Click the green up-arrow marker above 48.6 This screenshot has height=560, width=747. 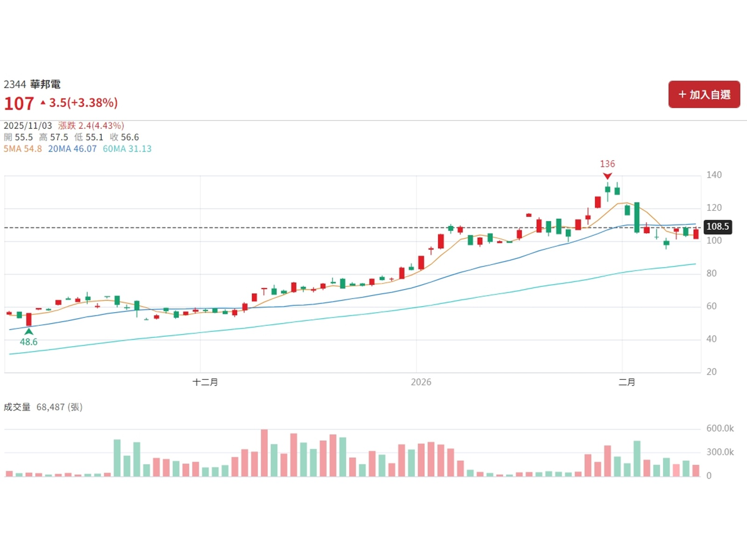[29, 331]
